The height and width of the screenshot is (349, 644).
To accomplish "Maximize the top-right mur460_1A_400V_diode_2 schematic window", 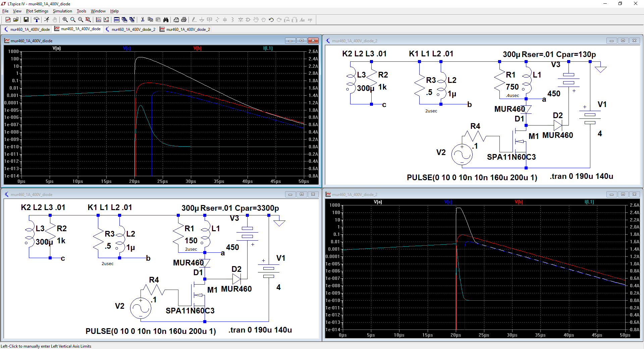I will click(623, 41).
